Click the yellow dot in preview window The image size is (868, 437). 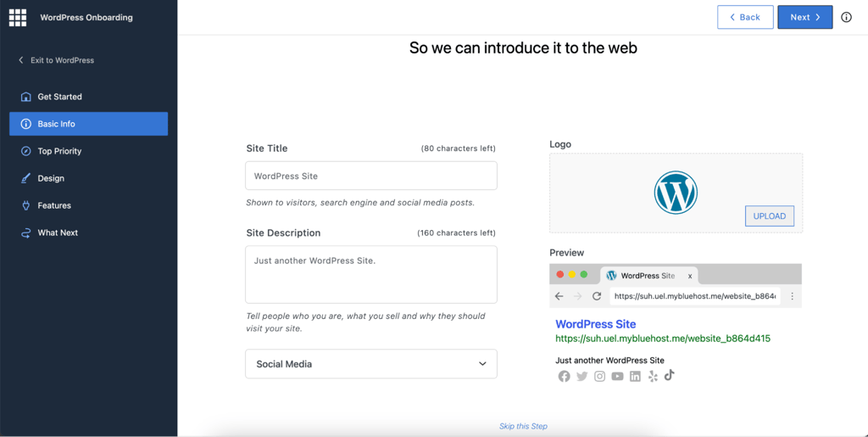tap(572, 274)
